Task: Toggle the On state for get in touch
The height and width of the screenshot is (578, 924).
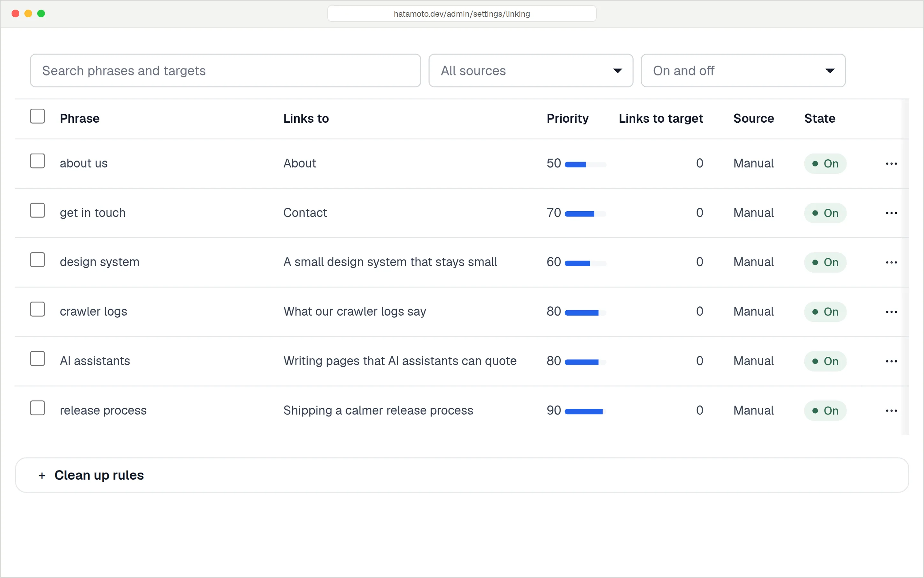Action: click(x=825, y=213)
